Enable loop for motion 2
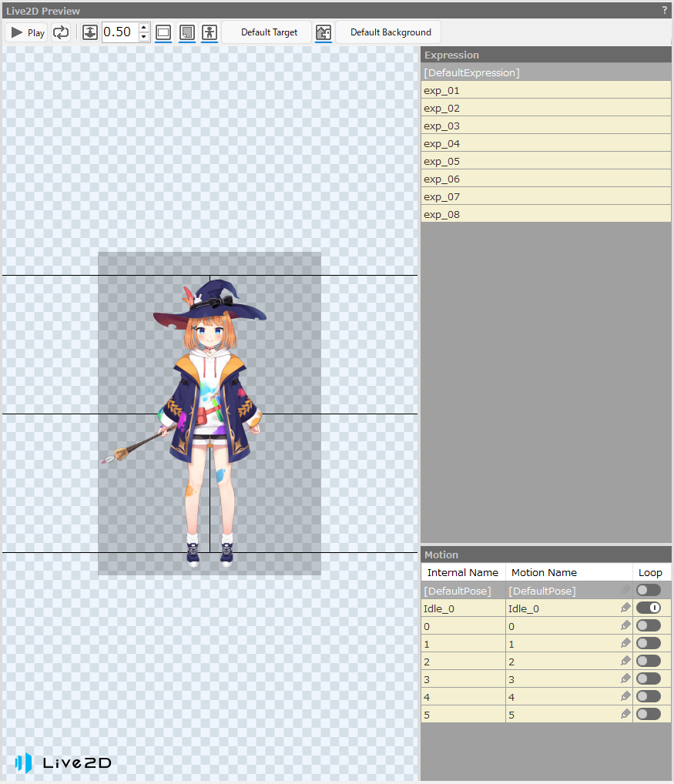The height and width of the screenshot is (784, 674). coord(649,661)
